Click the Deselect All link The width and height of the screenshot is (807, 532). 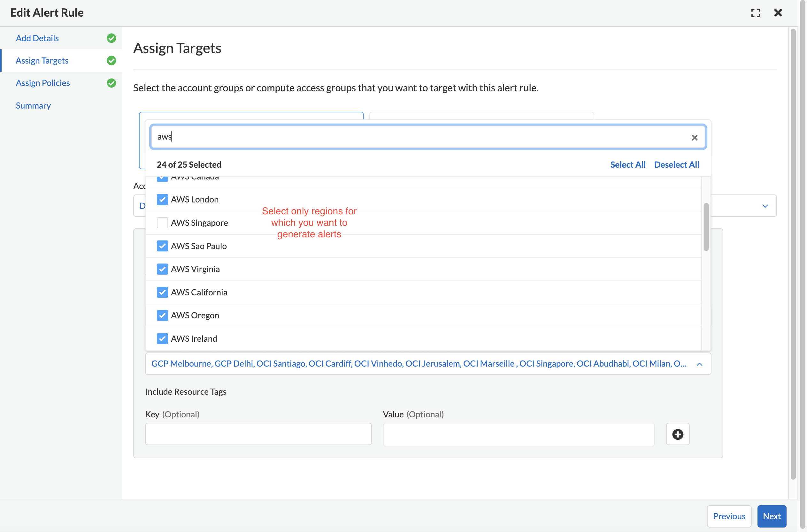click(x=676, y=164)
